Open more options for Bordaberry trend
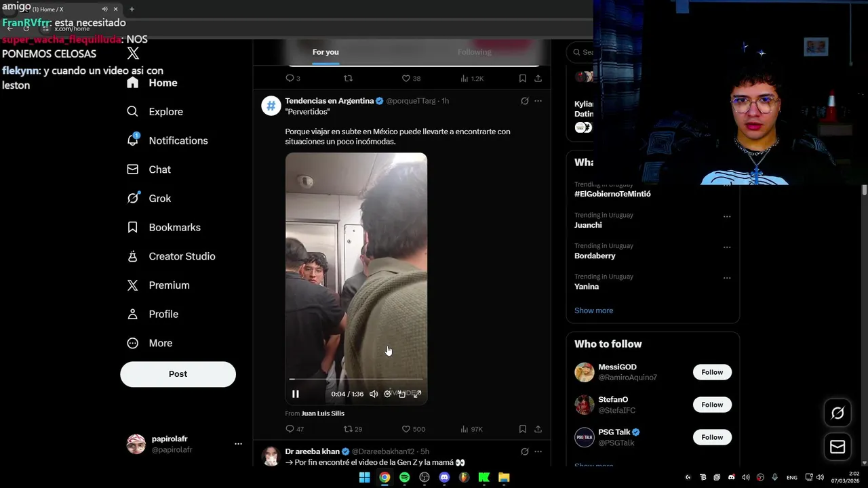 pos(727,247)
